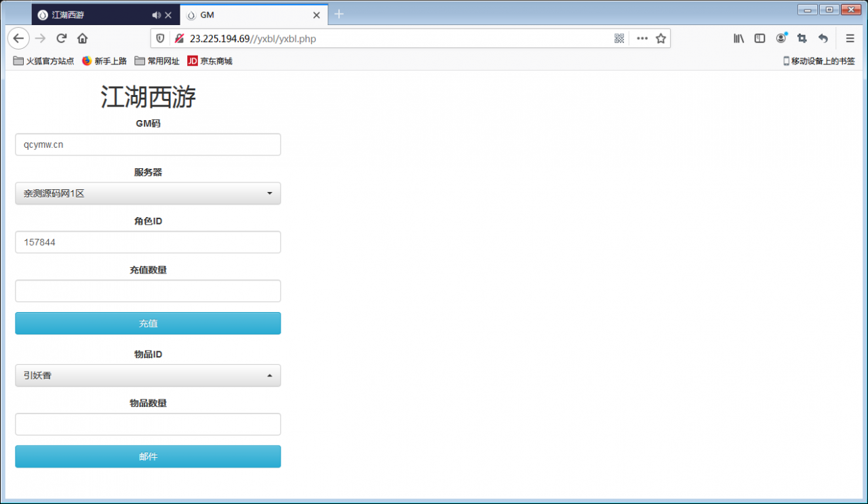This screenshot has width=868, height=504.
Task: Open the 服务器 server dropdown
Action: tap(148, 193)
